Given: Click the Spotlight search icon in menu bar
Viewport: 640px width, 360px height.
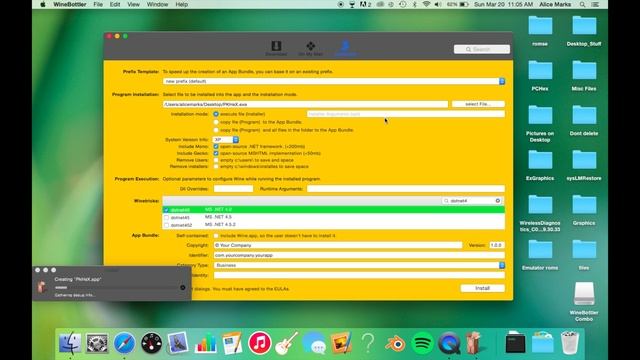Looking at the screenshot, I should (582, 4).
